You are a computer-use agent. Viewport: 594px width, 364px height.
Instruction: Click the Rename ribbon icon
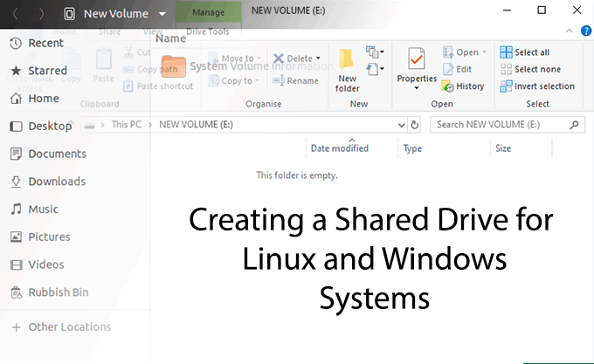coord(279,80)
